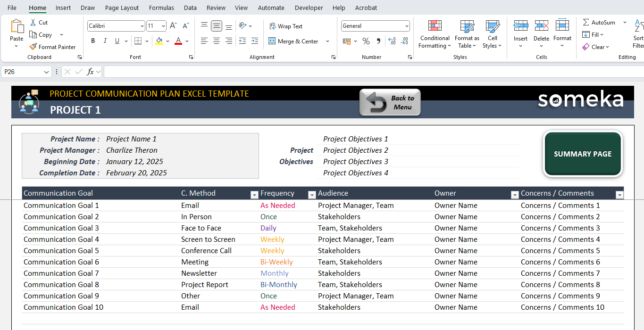This screenshot has height=330, width=644.
Task: Toggle underline formatting
Action: pos(116,41)
